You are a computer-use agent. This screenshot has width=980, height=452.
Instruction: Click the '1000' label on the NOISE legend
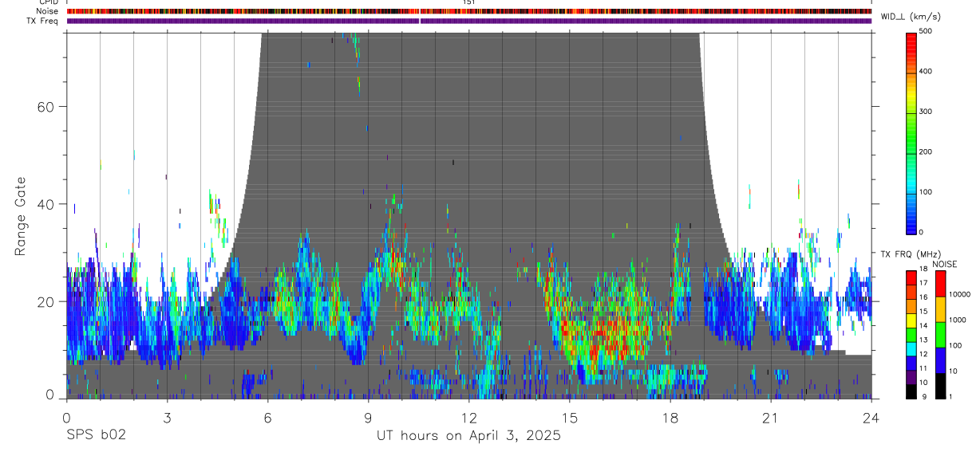pos(958,320)
